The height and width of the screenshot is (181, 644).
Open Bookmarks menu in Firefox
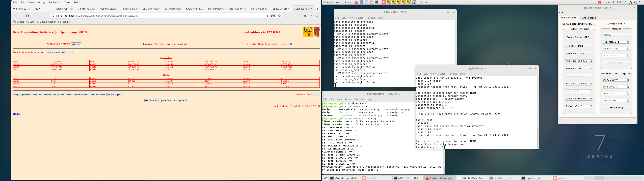pyautogui.click(x=55, y=3)
